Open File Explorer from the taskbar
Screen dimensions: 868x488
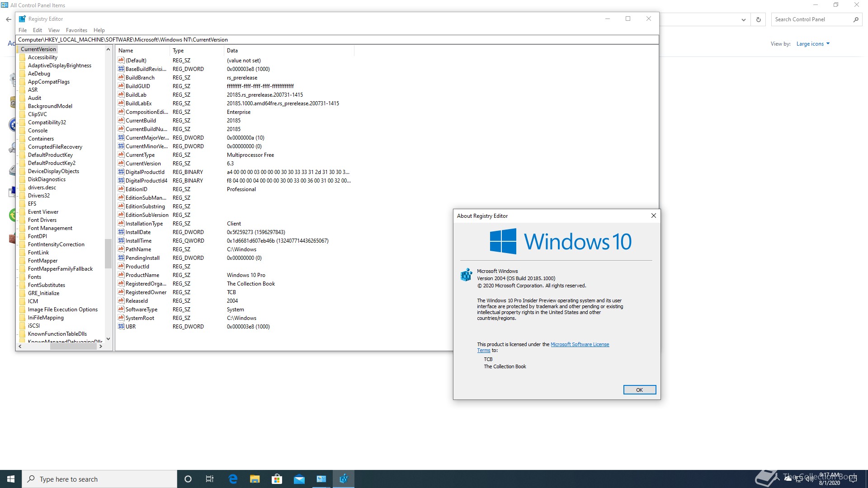(x=255, y=479)
